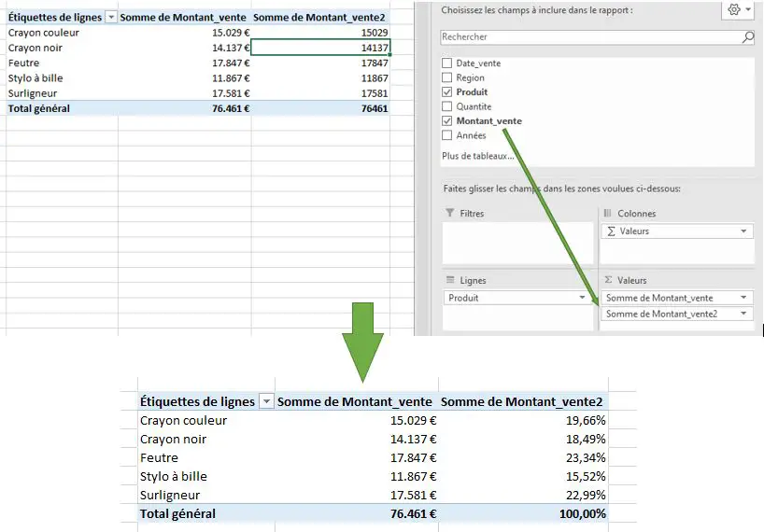Select cell with value 11867

[320, 77]
